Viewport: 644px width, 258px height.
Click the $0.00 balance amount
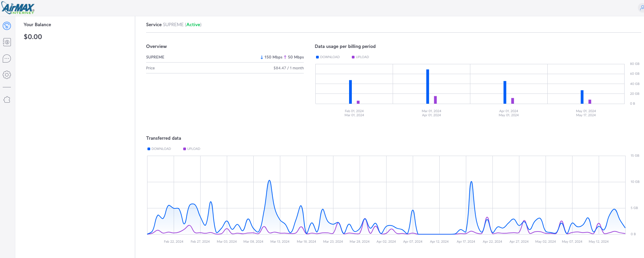pyautogui.click(x=33, y=37)
